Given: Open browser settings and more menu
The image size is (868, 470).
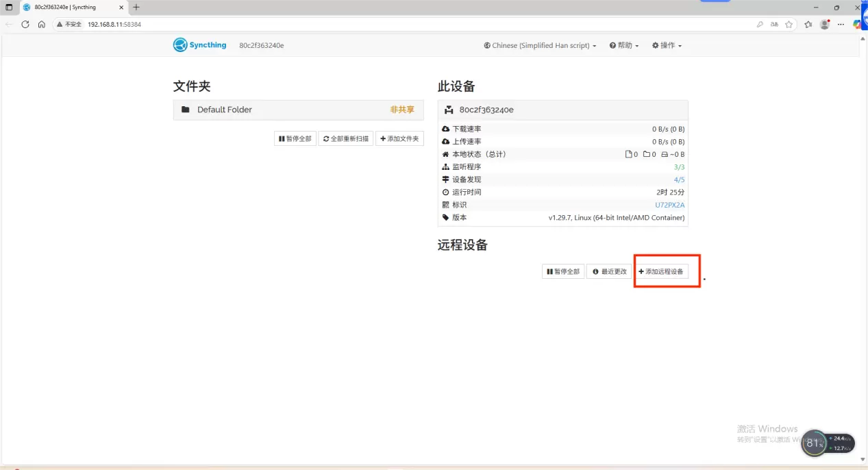Looking at the screenshot, I should (841, 24).
